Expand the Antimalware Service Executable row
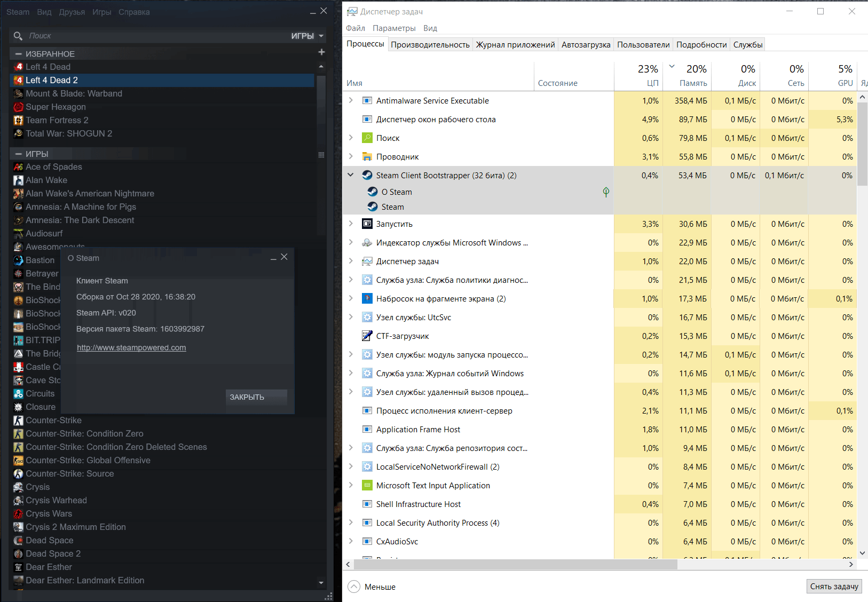 click(x=351, y=100)
